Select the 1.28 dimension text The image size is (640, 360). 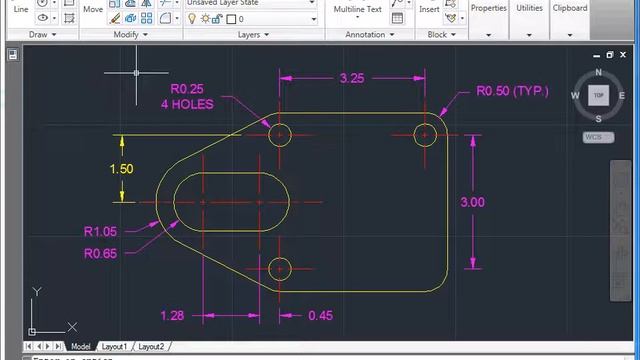[x=172, y=316]
